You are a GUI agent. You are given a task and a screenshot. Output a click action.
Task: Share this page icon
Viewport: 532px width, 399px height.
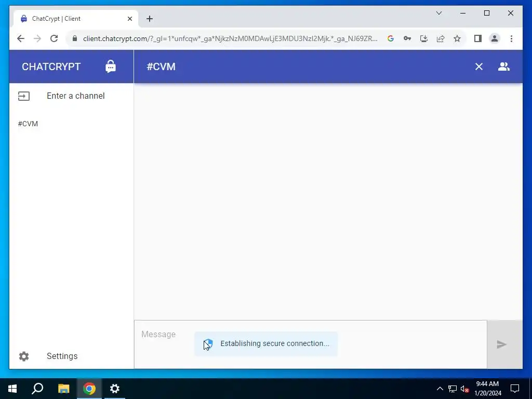point(441,38)
